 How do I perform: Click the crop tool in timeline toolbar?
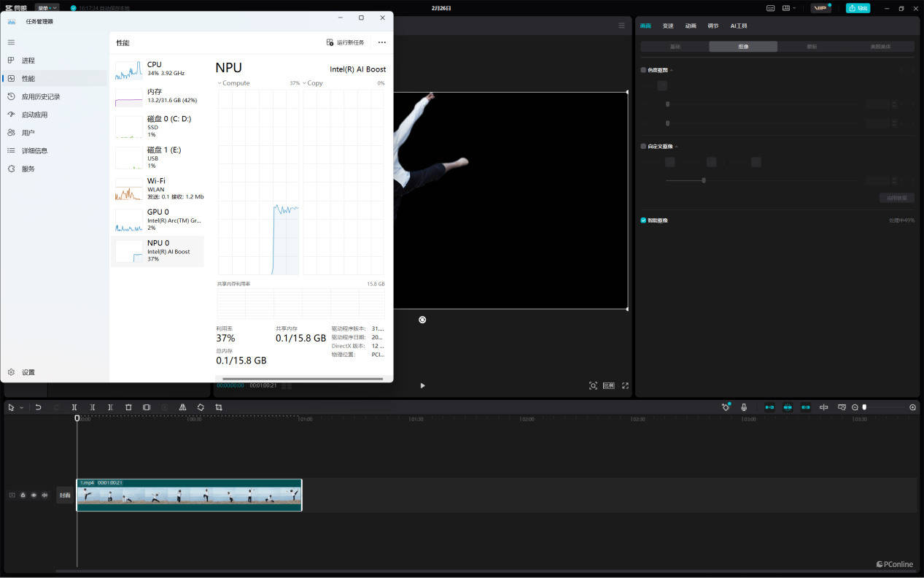(219, 407)
